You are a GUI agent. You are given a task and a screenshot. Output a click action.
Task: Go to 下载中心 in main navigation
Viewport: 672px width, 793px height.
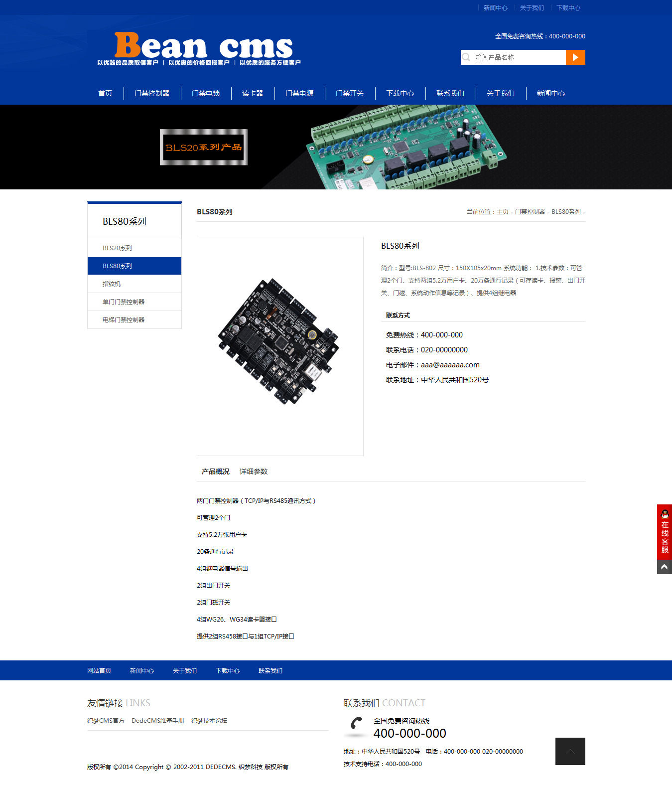(x=400, y=93)
